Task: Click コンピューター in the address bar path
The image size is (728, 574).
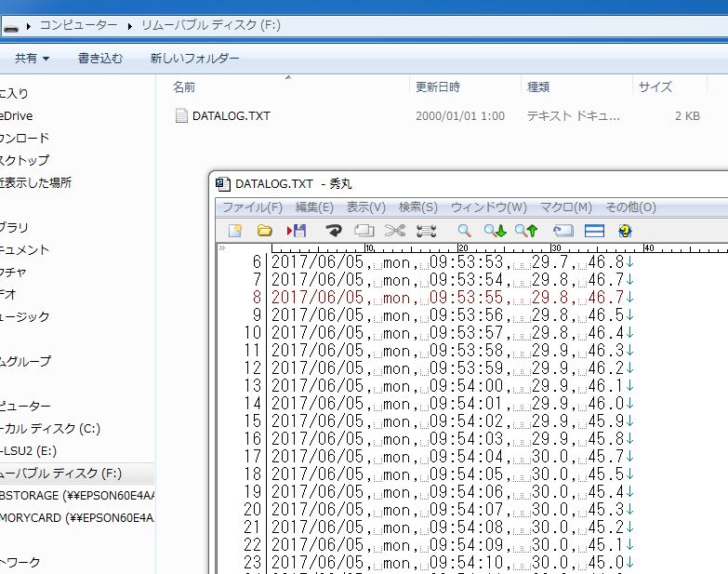Action: tap(78, 25)
